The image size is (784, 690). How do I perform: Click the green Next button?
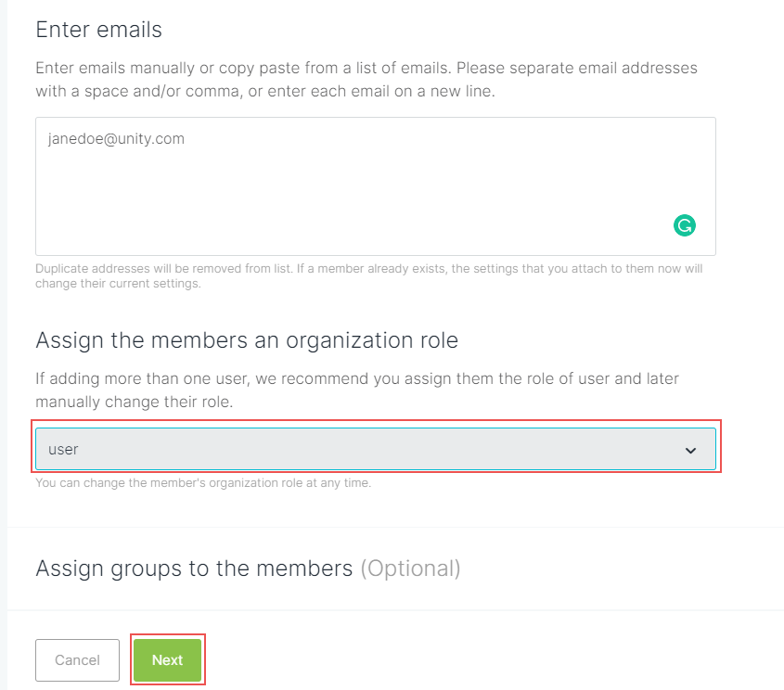point(168,660)
